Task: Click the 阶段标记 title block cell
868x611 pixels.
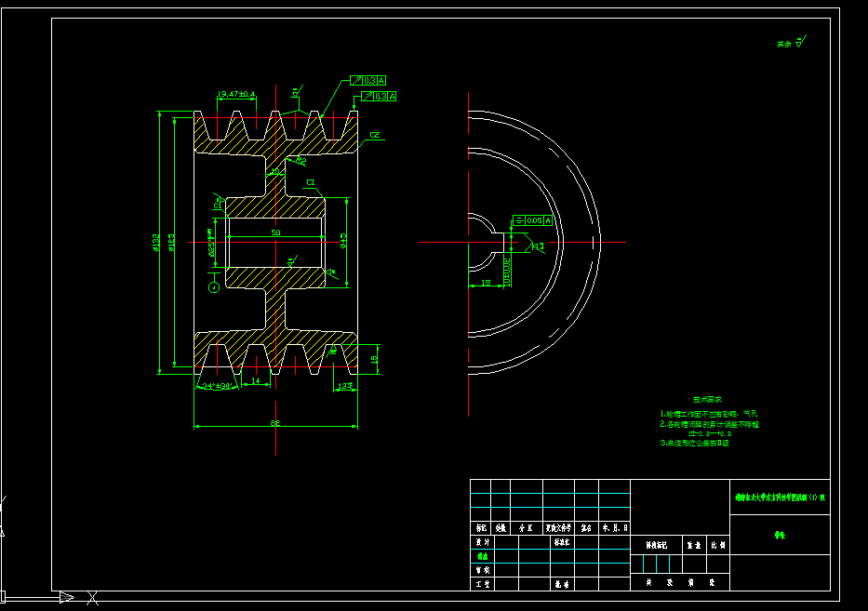Action: pyautogui.click(x=657, y=545)
